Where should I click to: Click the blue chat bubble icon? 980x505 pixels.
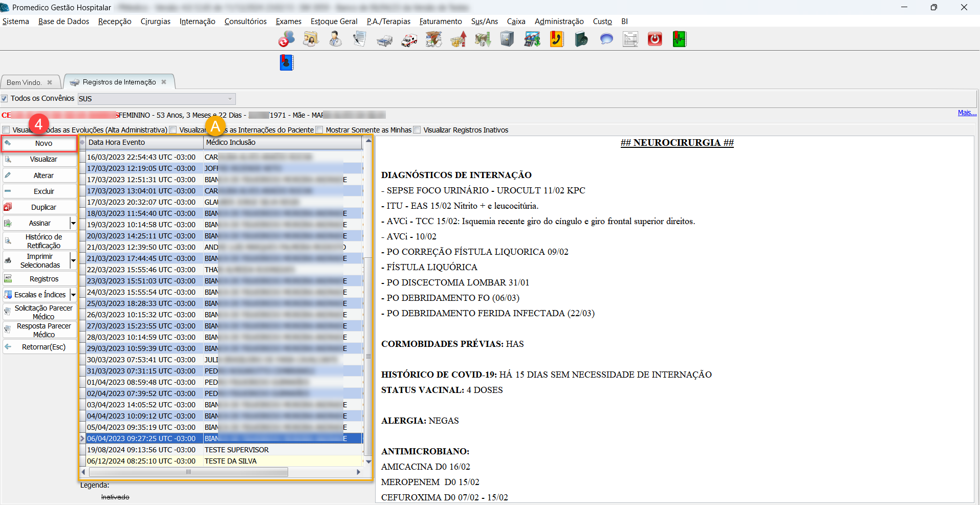[x=606, y=39]
